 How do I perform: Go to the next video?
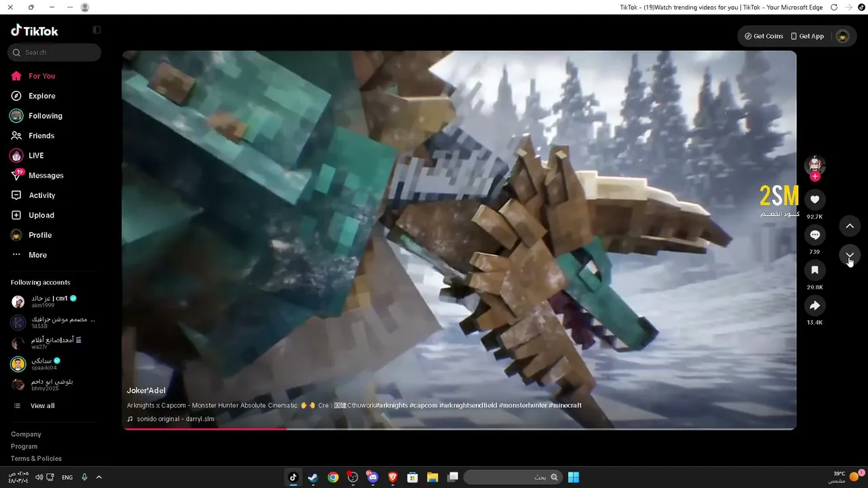pos(850,255)
